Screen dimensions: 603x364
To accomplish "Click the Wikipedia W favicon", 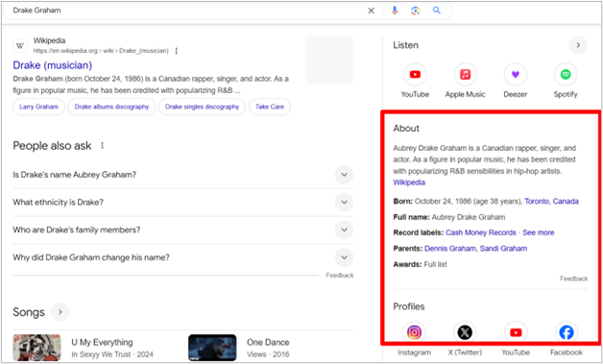I will click(20, 46).
